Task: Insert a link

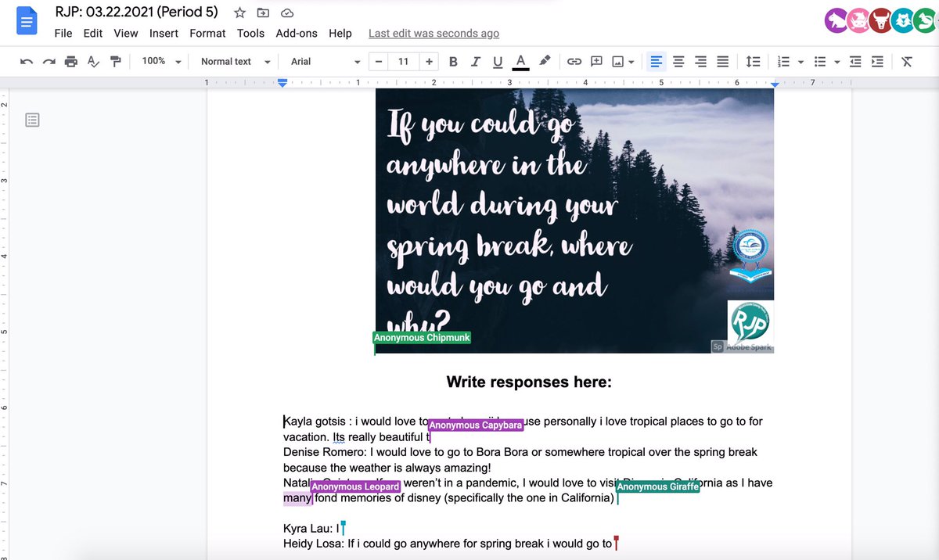Action: click(574, 61)
